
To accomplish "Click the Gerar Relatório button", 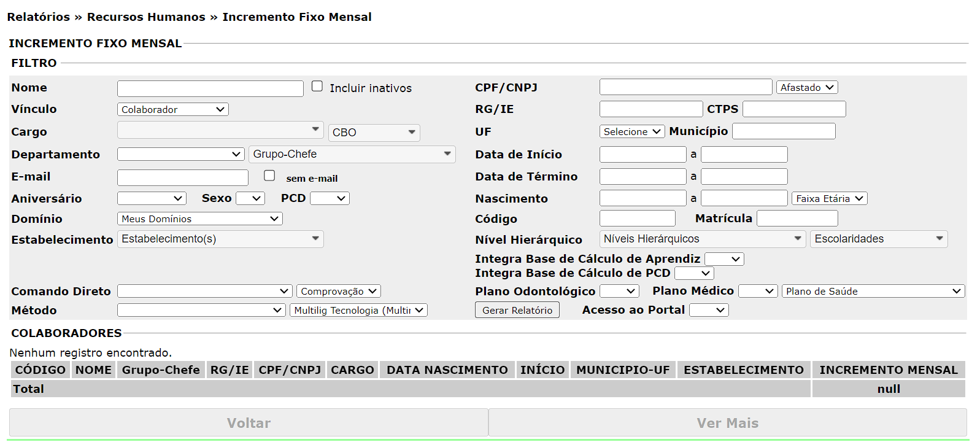I will [x=517, y=311].
